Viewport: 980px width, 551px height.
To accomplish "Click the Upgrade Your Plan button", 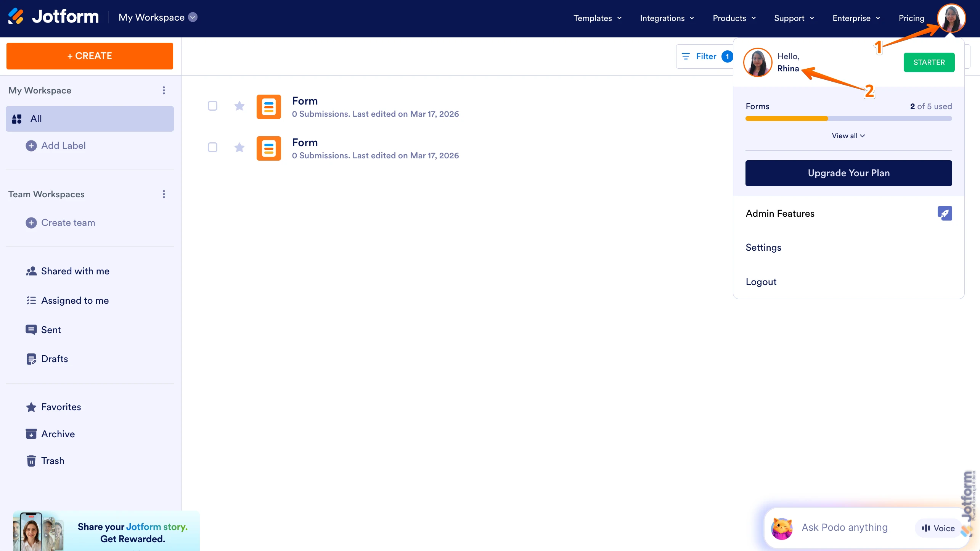I will (848, 173).
